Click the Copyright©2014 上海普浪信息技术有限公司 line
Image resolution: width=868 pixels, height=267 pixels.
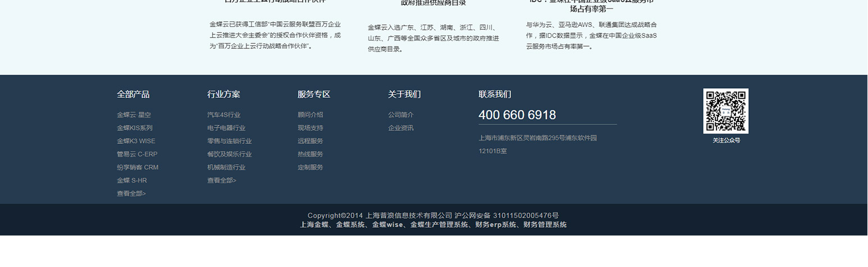pos(433,215)
